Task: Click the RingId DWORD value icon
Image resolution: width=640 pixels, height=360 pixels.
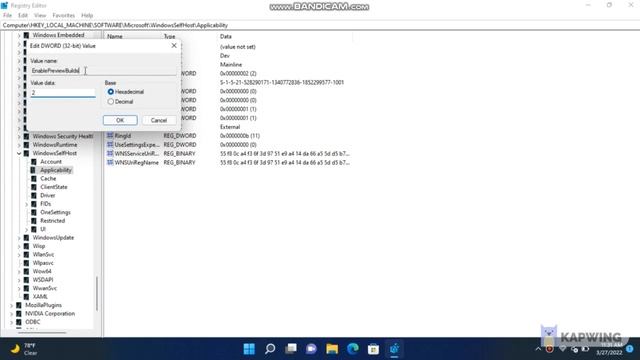Action: click(110, 136)
